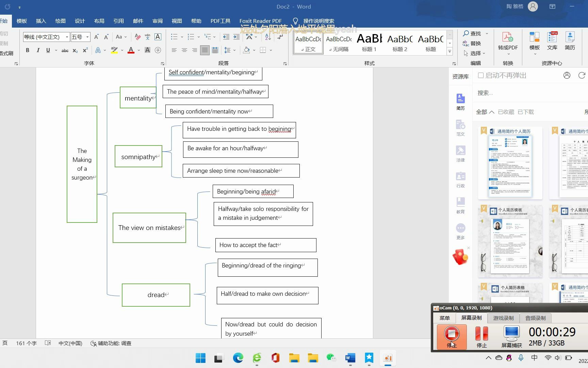The height and width of the screenshot is (368, 588).
Task: Expand bullet list dropdown arrow
Action: (x=182, y=37)
